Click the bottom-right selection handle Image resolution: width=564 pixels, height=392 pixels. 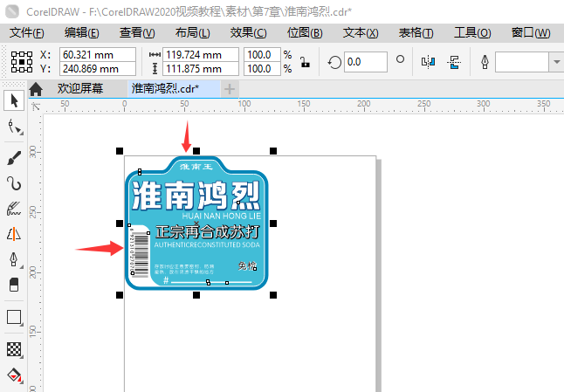[x=273, y=295]
